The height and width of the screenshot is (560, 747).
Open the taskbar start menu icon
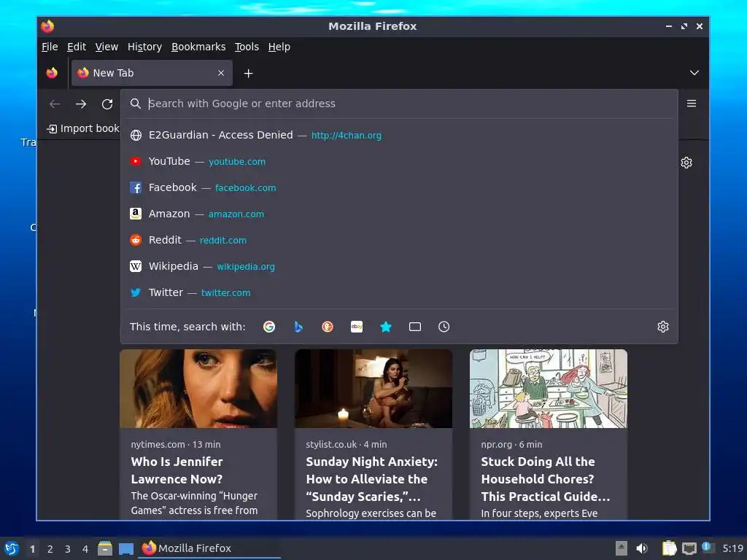pos(12,548)
